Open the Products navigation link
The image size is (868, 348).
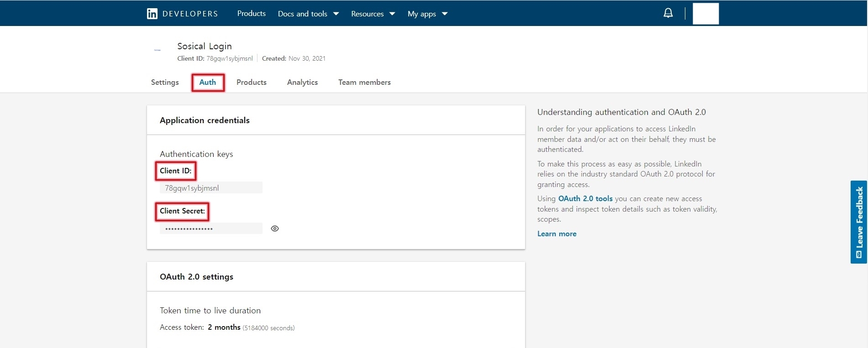coord(251,14)
